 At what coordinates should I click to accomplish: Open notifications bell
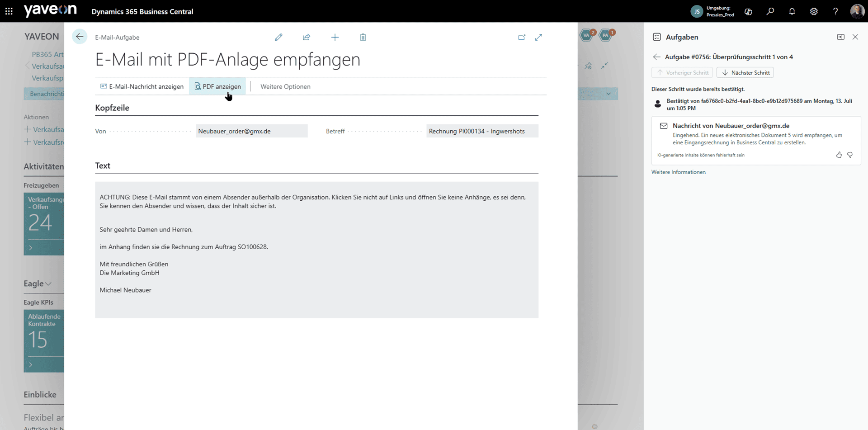(x=792, y=11)
